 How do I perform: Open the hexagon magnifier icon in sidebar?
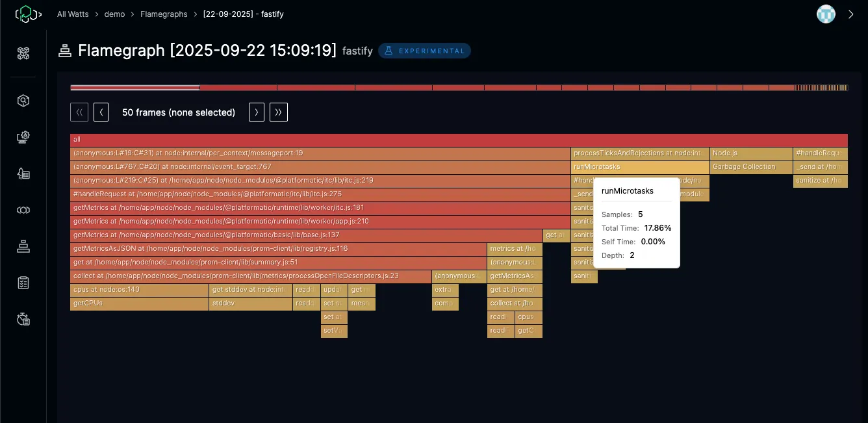[23, 101]
